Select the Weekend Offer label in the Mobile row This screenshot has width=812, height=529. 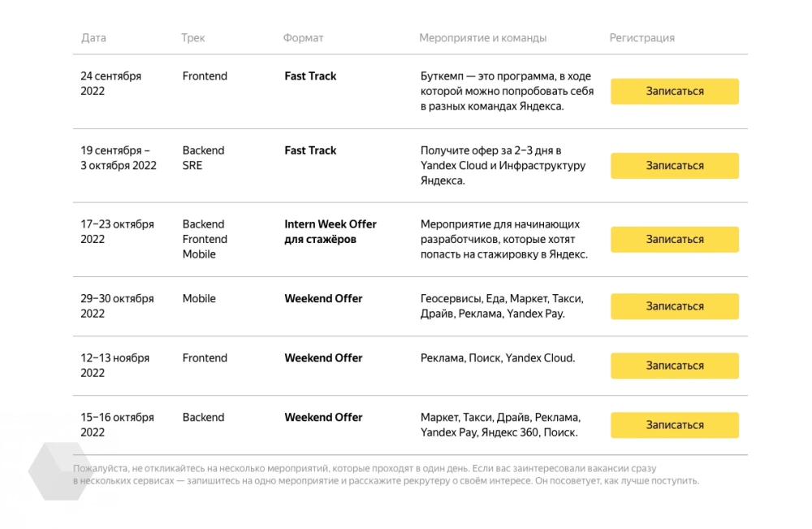323,299
